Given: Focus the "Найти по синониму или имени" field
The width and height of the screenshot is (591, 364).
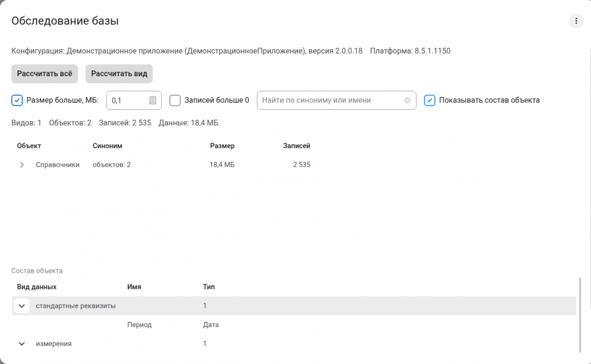Looking at the screenshot, I should coord(332,100).
